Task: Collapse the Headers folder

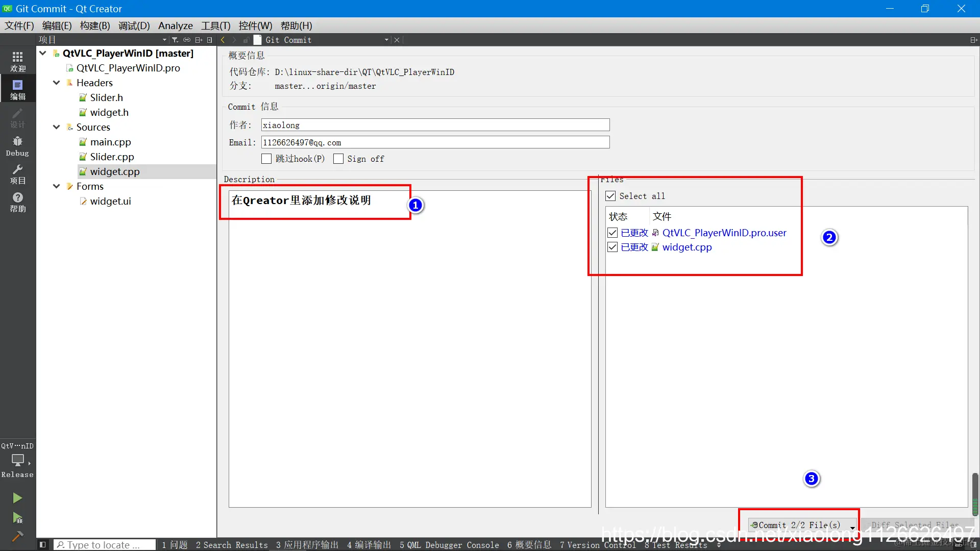Action: tap(57, 83)
